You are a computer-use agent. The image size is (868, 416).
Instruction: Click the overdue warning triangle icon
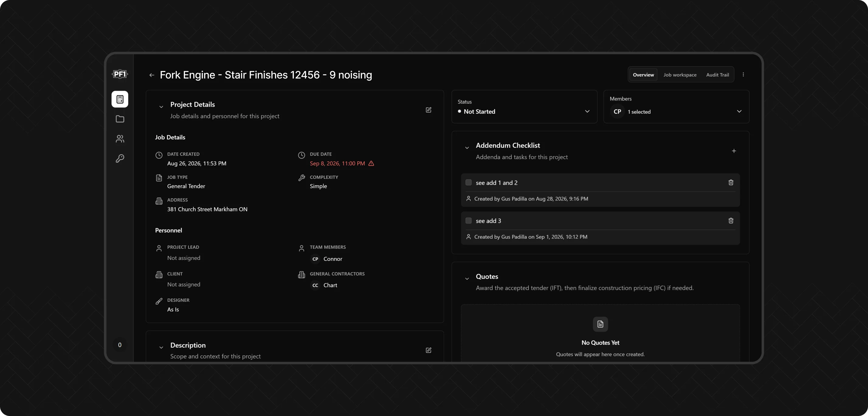[x=371, y=163]
